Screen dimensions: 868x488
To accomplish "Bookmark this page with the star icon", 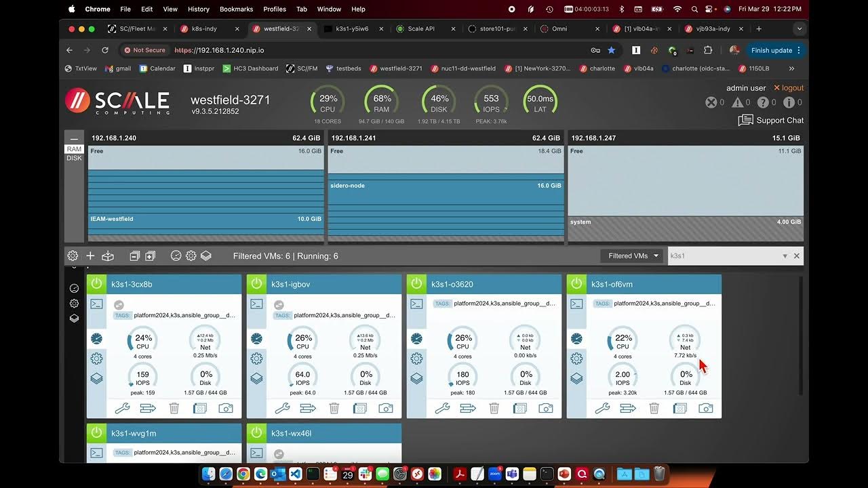I will tap(612, 50).
